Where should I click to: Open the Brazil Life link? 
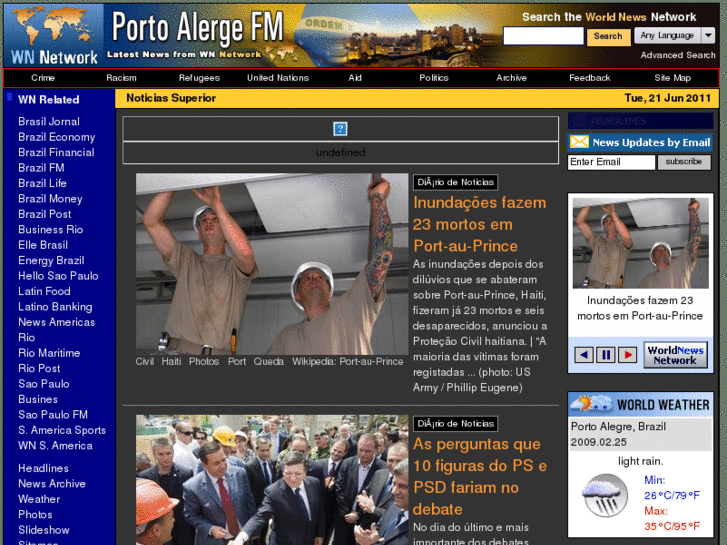(42, 183)
